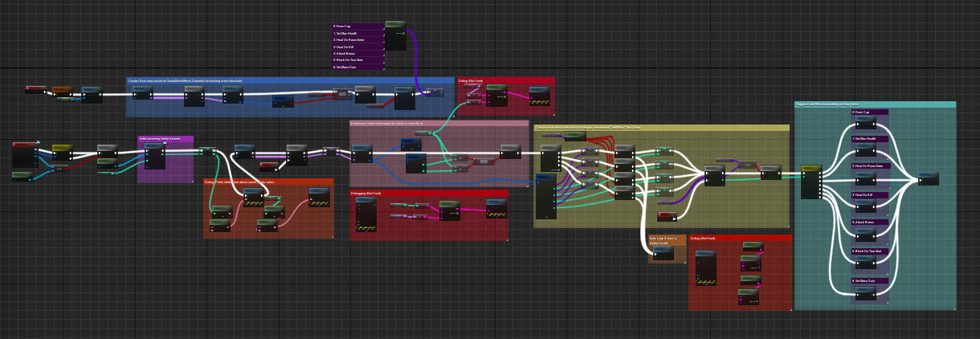Click the node under the '0: Draw Cap' label
Image resolution: width=980 pixels, height=339 pixels.
coord(865,124)
